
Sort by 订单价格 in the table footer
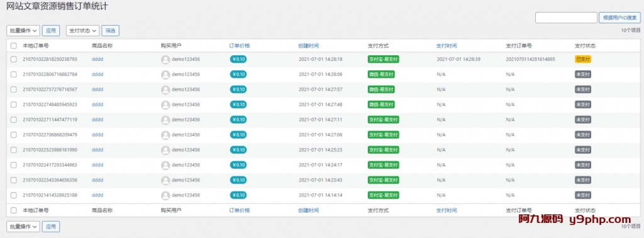pyautogui.click(x=240, y=210)
